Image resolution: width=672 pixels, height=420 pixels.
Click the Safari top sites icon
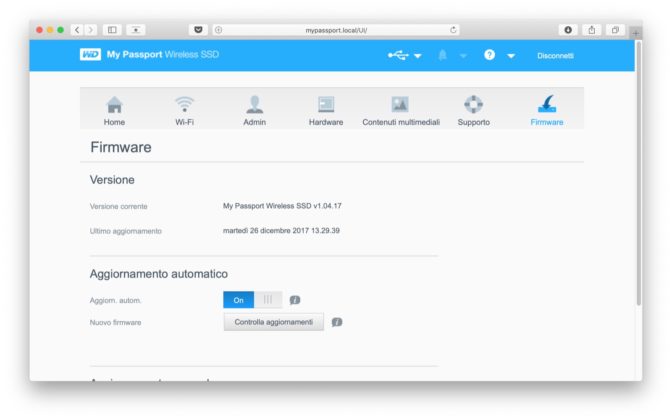tap(135, 30)
